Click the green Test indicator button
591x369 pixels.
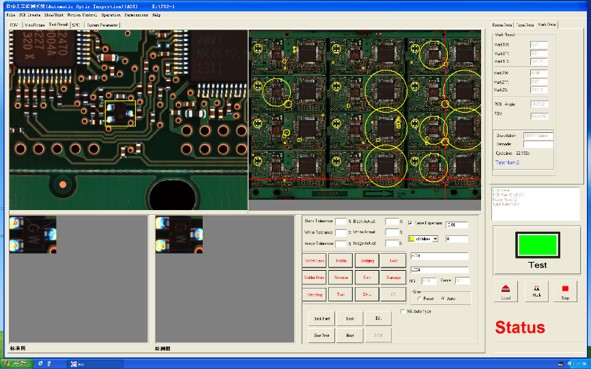click(537, 245)
